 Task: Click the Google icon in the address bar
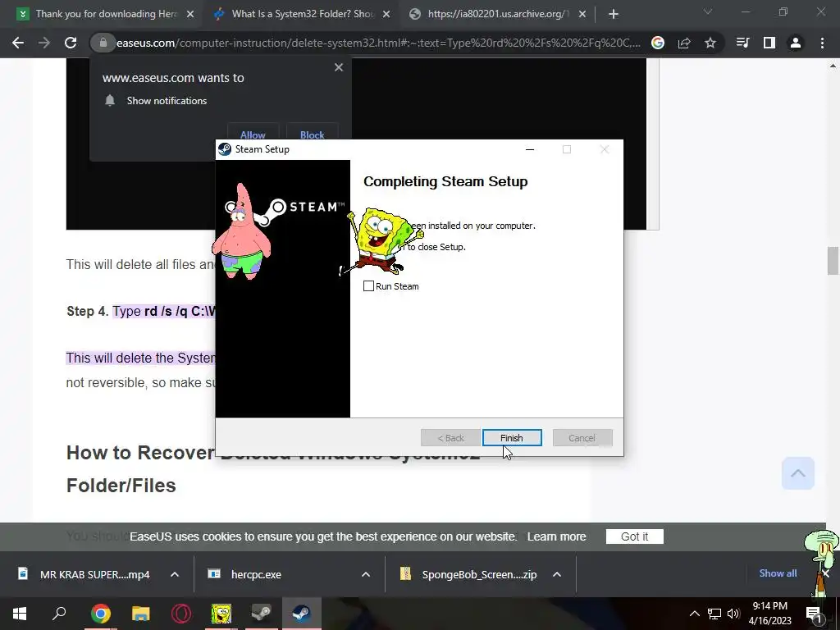click(x=658, y=43)
